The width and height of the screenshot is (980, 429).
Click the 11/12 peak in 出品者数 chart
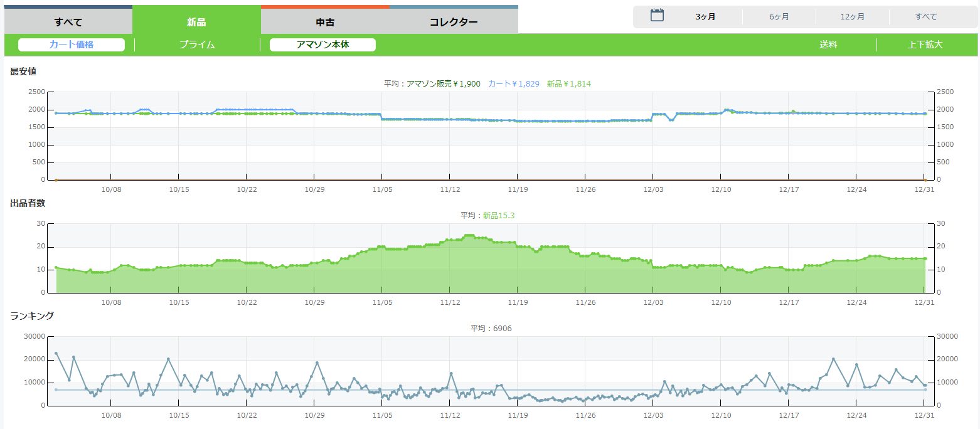(468, 235)
